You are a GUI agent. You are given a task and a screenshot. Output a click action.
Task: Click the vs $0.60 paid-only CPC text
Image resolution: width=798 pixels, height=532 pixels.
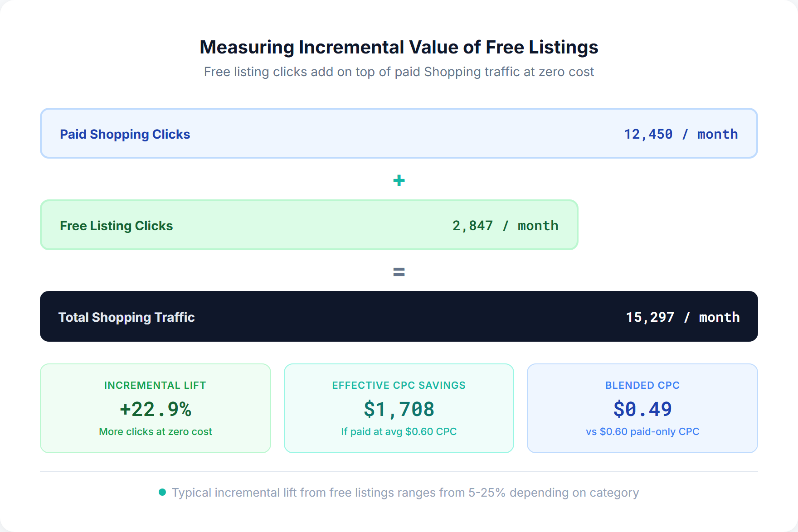642,431
